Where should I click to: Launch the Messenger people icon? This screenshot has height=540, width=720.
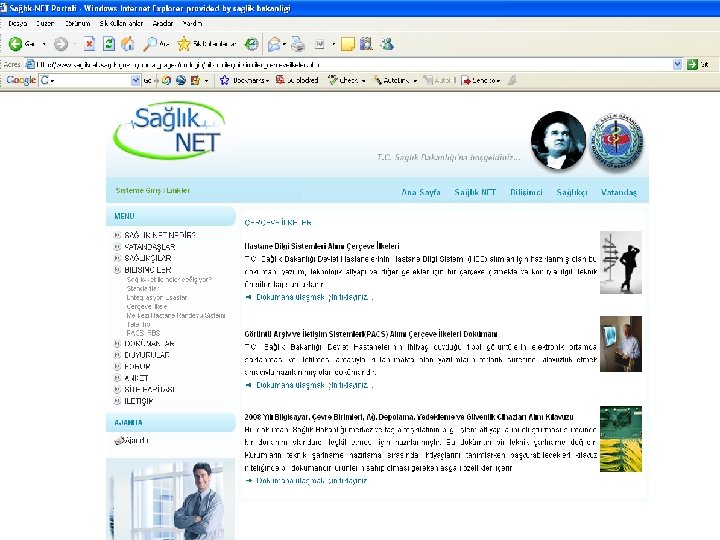coord(387,44)
